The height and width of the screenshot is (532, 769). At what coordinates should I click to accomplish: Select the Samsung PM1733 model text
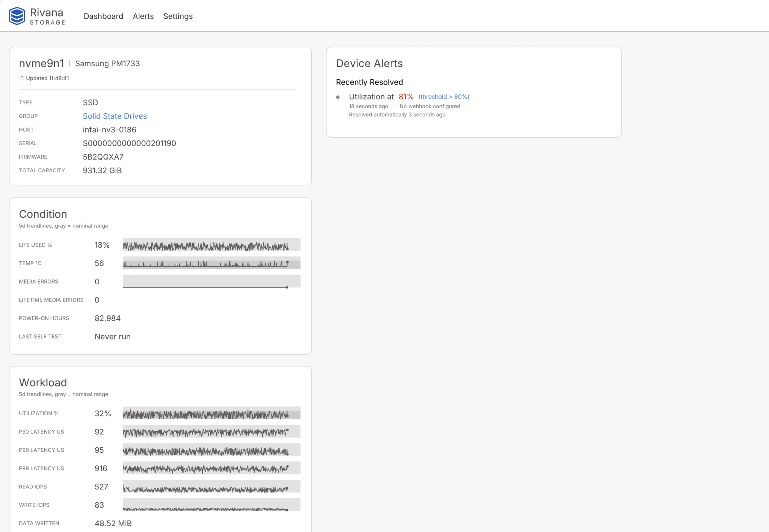pos(107,64)
